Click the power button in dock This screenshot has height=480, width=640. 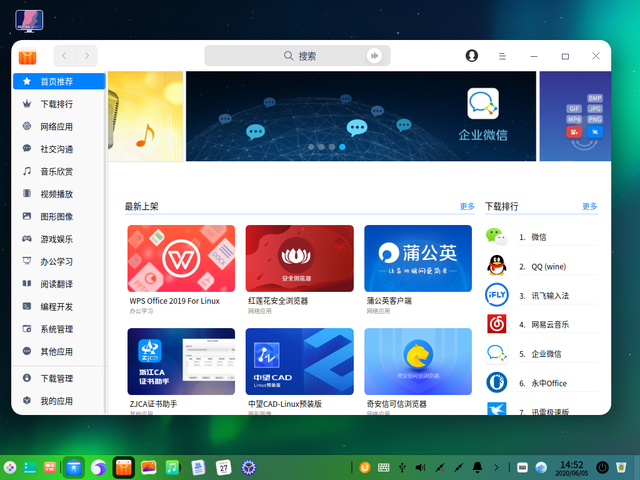[602, 467]
